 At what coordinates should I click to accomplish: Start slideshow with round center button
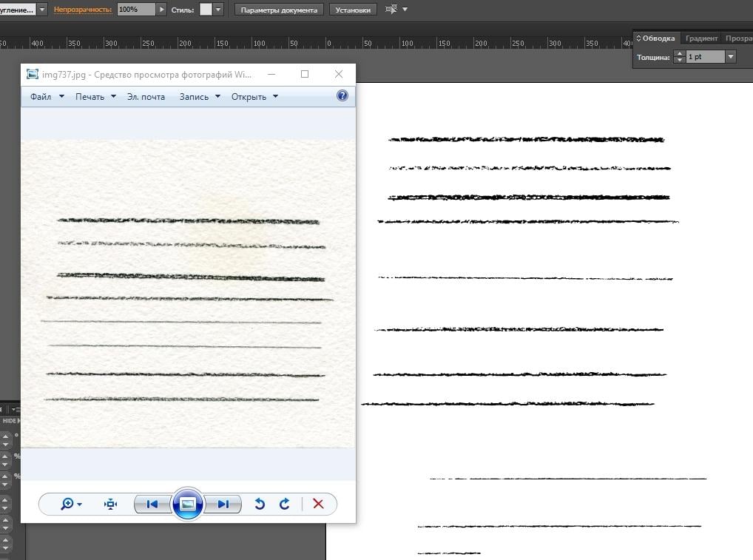187,504
